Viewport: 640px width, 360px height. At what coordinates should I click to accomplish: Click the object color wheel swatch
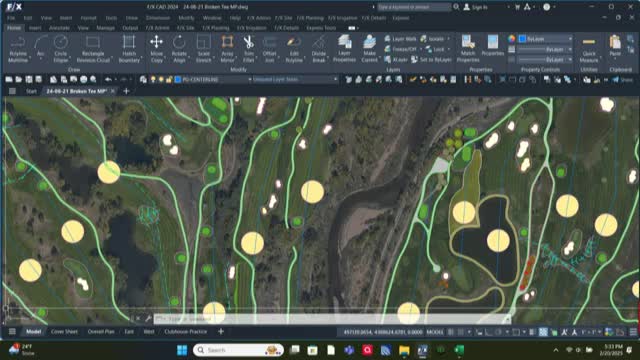[x=511, y=39]
